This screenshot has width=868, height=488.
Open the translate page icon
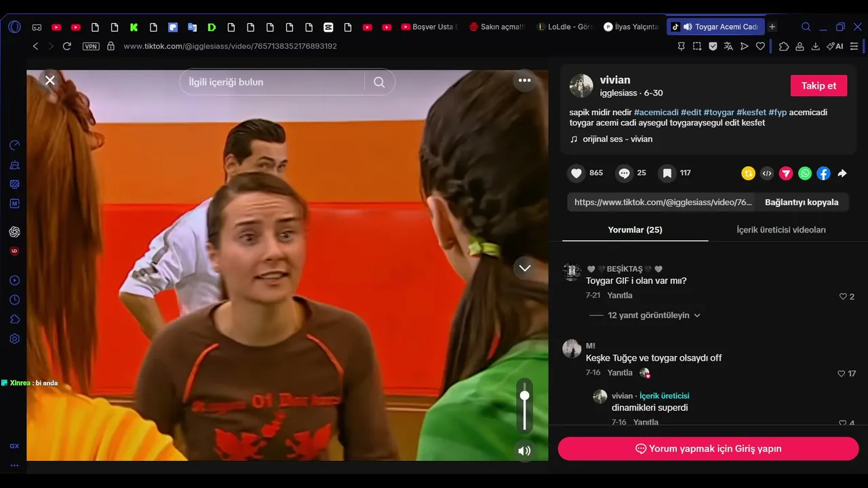tap(728, 46)
